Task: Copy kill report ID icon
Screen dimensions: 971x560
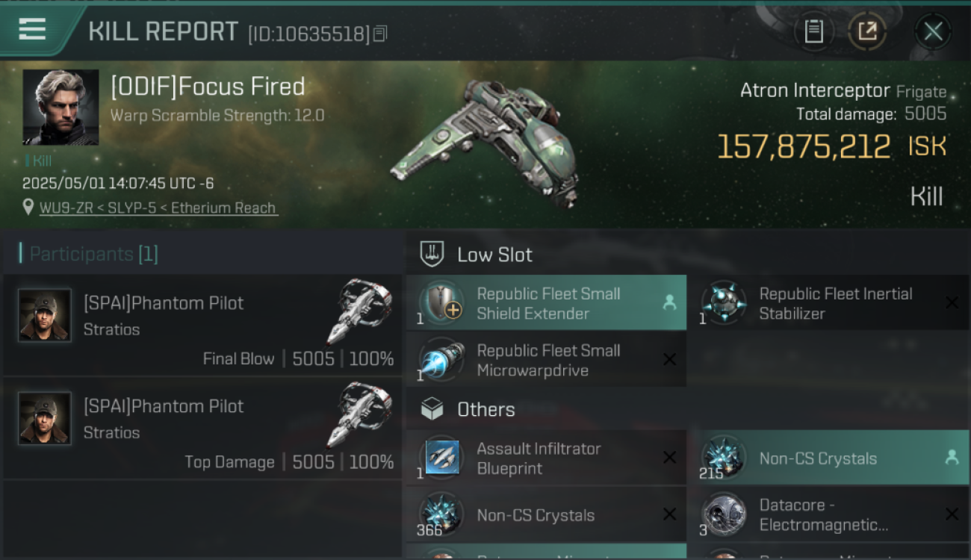Action: pyautogui.click(x=380, y=34)
